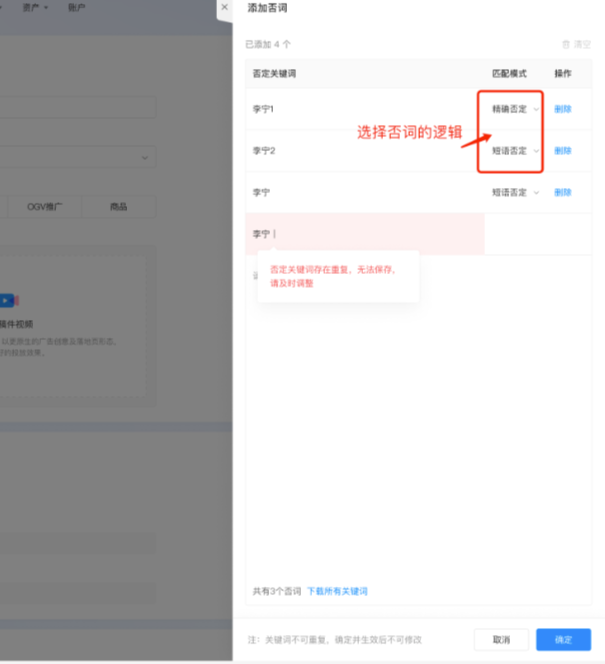The image size is (605, 664).
Task: Open the 账户 menu in background page
Action: point(77,8)
